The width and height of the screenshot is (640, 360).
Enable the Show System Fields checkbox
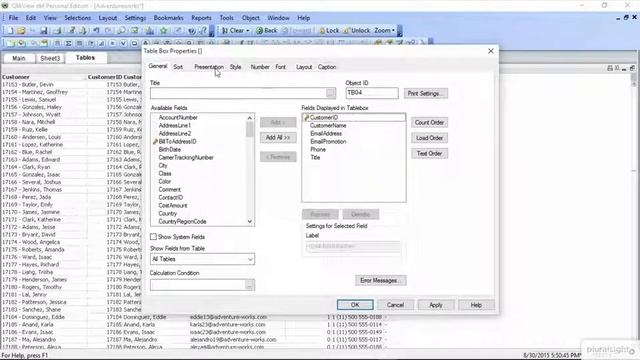[153, 237]
